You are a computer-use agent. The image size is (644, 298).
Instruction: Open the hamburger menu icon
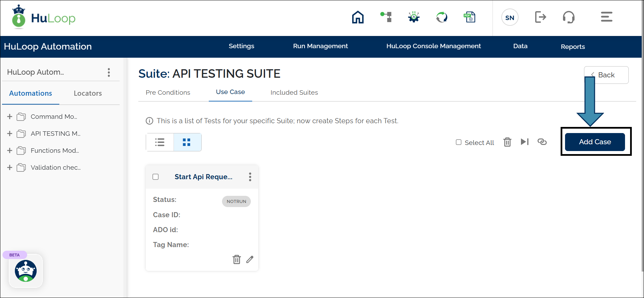tap(606, 17)
